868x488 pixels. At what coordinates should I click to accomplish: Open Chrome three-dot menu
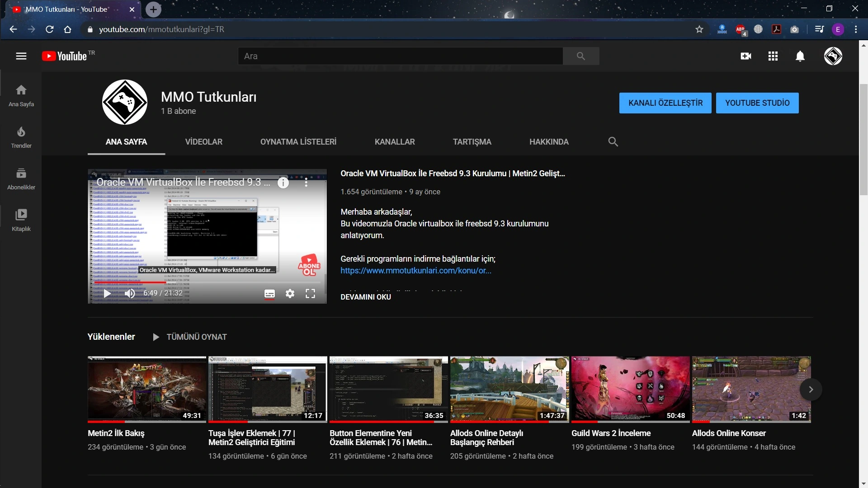856,29
